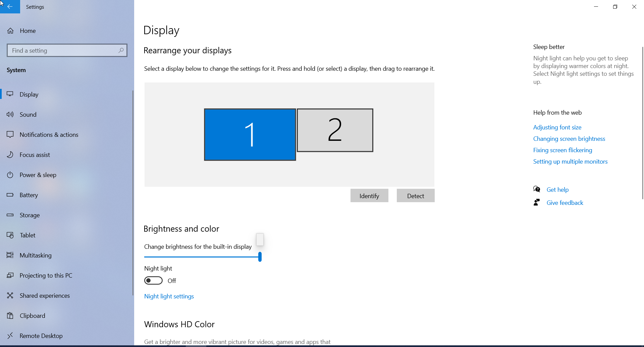Click the Focus assist moon icon
644x347 pixels.
click(x=10, y=155)
